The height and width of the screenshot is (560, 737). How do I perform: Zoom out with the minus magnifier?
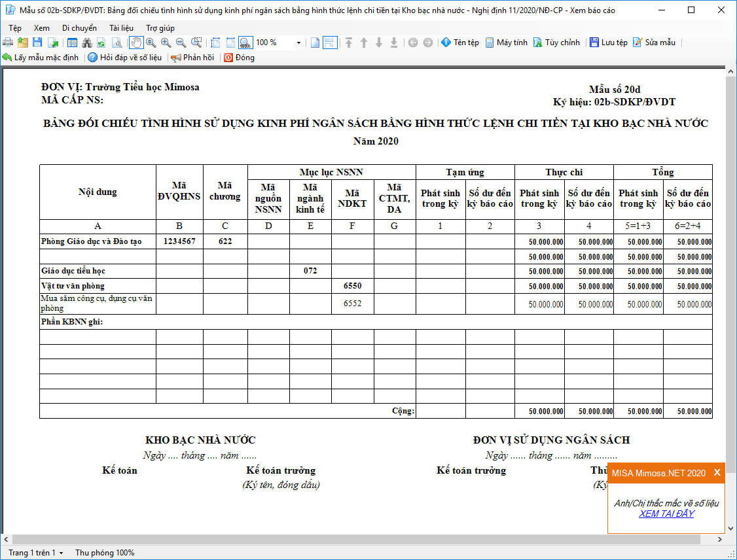(x=181, y=43)
